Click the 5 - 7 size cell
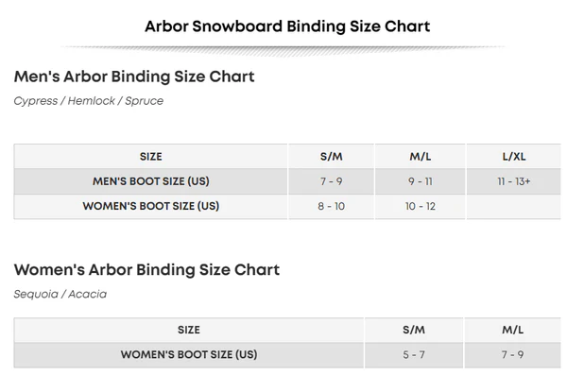567x392 pixels. coord(414,355)
